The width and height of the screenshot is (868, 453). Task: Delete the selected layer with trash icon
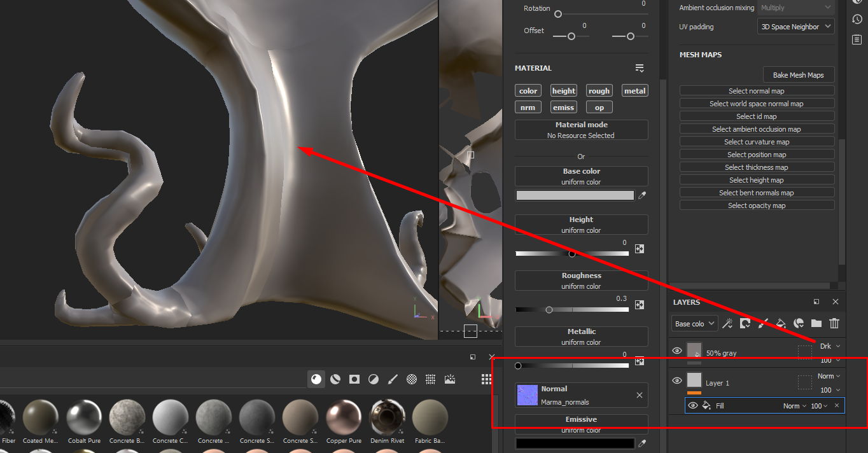click(x=834, y=323)
